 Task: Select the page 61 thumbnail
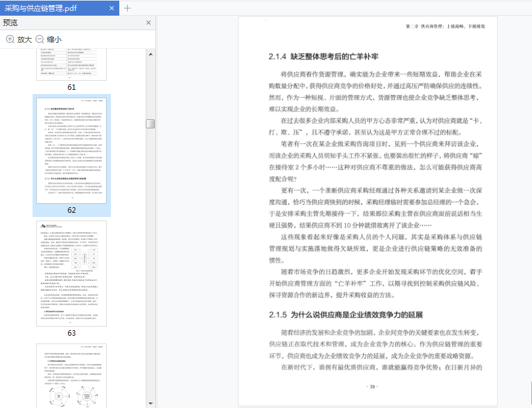point(71,63)
